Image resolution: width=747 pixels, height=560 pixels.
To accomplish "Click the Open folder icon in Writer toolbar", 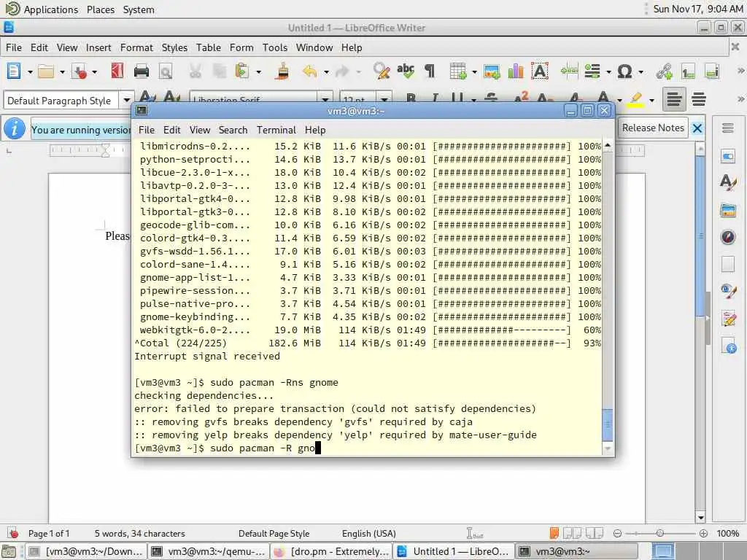I will point(46,71).
